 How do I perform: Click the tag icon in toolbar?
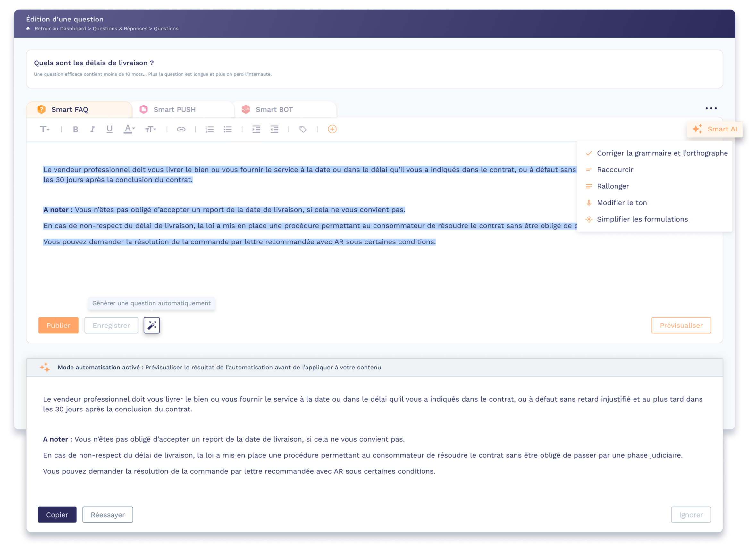pyautogui.click(x=303, y=129)
